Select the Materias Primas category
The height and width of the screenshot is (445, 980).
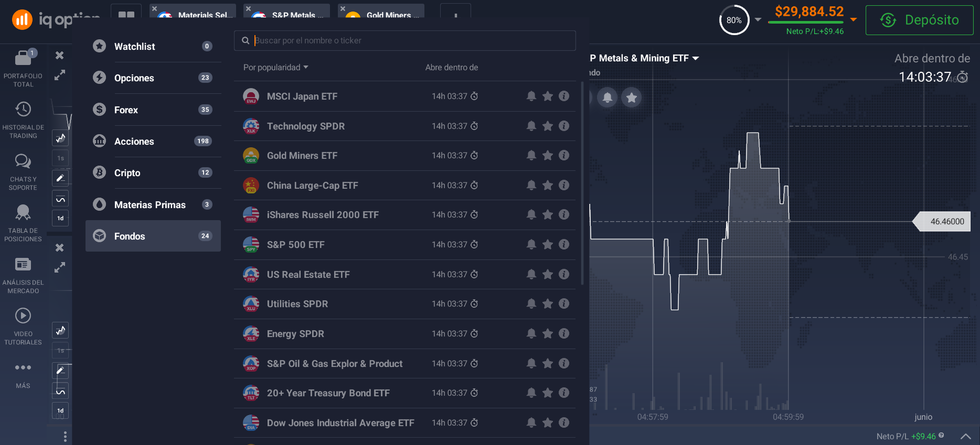(153, 205)
